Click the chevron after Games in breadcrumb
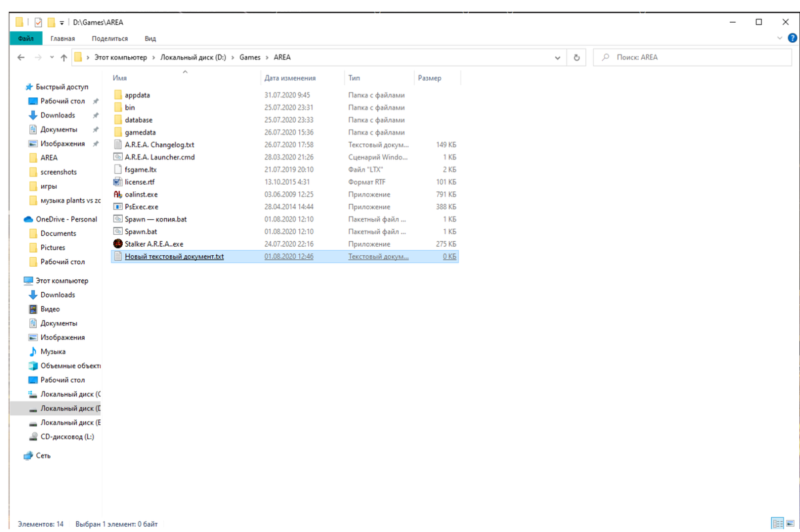 tap(267, 57)
